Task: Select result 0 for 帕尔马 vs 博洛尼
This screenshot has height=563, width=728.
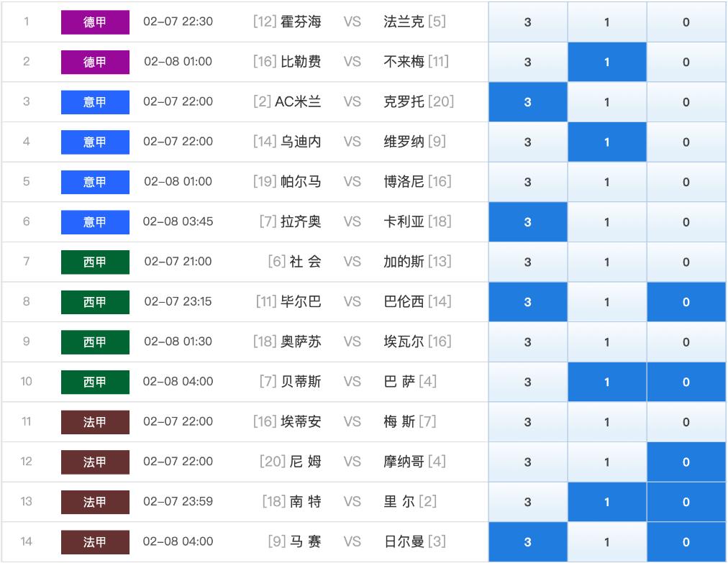Action: pyautogui.click(x=686, y=182)
